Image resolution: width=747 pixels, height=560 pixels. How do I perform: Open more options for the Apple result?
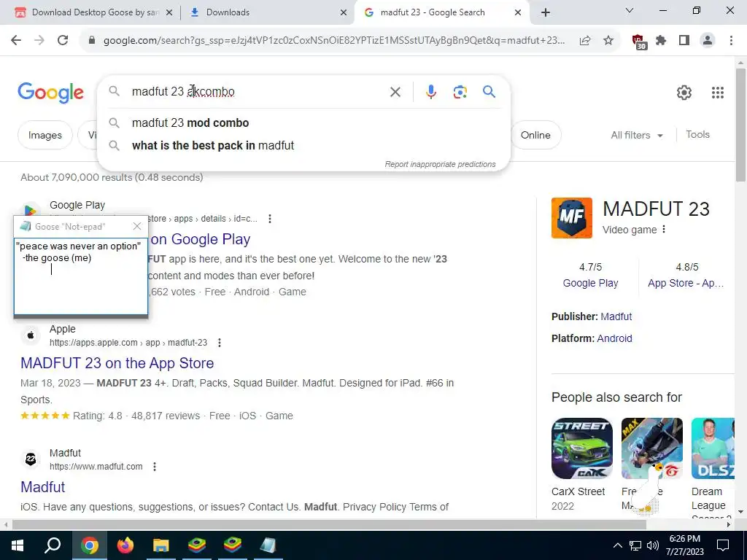[x=219, y=343]
